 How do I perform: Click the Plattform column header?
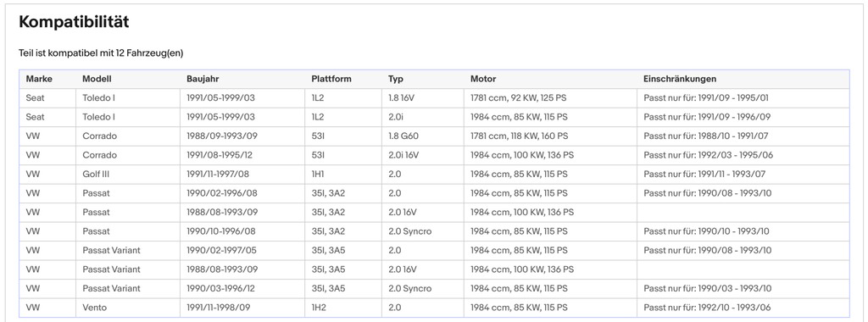[x=331, y=79]
